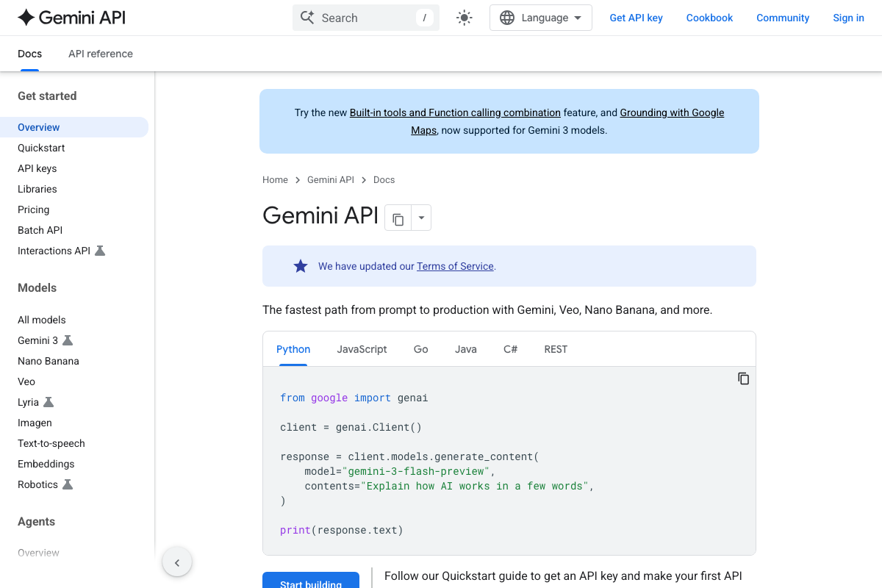Click the Models section heading
This screenshot has width=882, height=588.
coord(37,287)
